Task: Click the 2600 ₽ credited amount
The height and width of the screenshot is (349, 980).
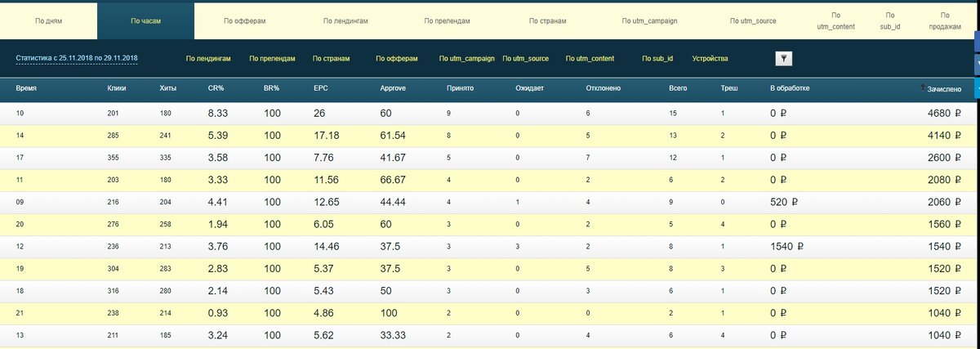Action: [x=944, y=157]
